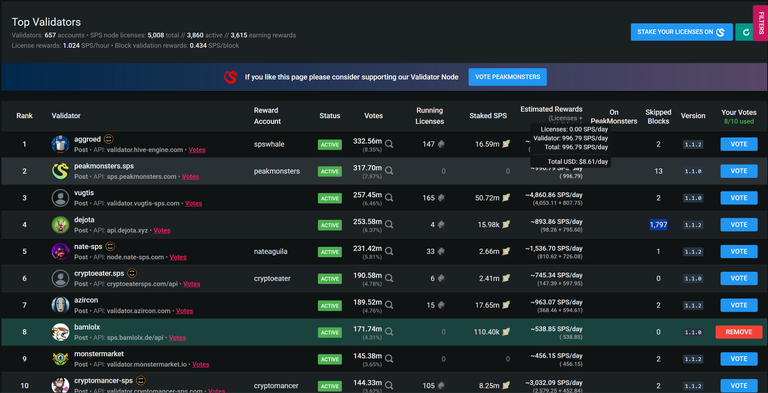Open the pink FILTERS side tab
768x393 pixels.
(x=761, y=23)
